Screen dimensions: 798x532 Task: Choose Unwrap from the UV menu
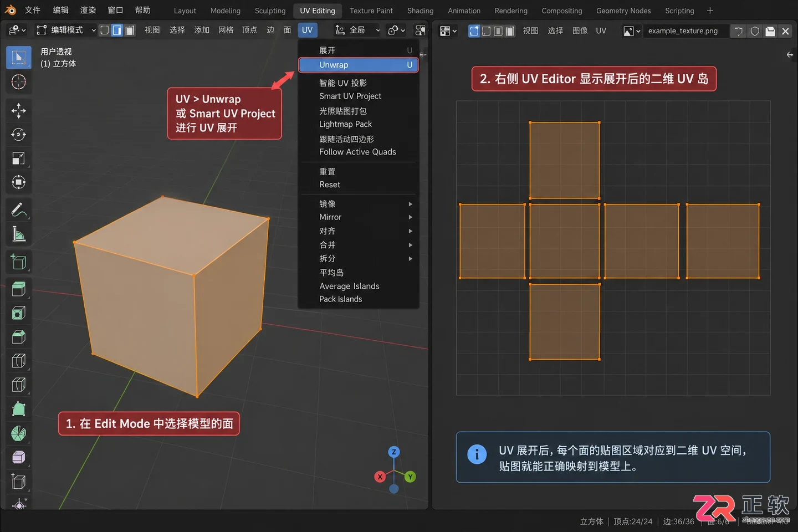359,65
